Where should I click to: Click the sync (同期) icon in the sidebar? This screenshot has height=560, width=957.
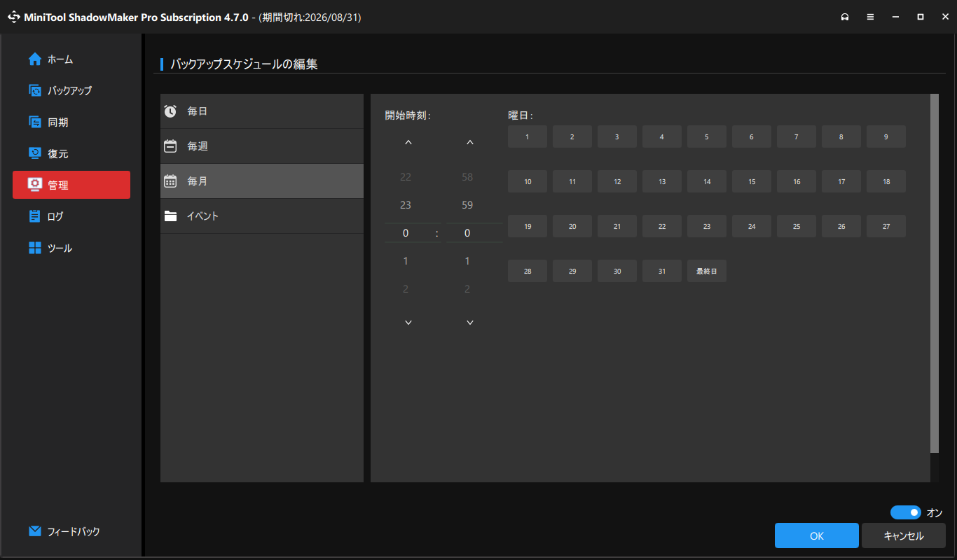pos(35,122)
